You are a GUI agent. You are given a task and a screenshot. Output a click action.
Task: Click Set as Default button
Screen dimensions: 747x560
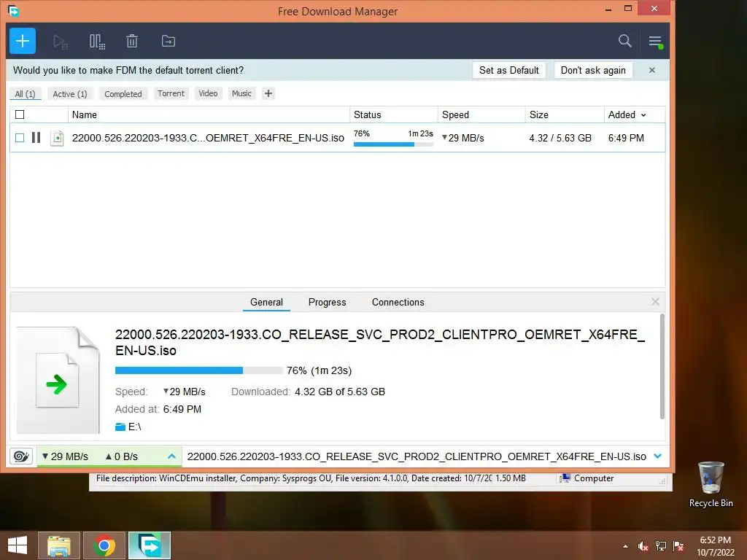coord(508,70)
